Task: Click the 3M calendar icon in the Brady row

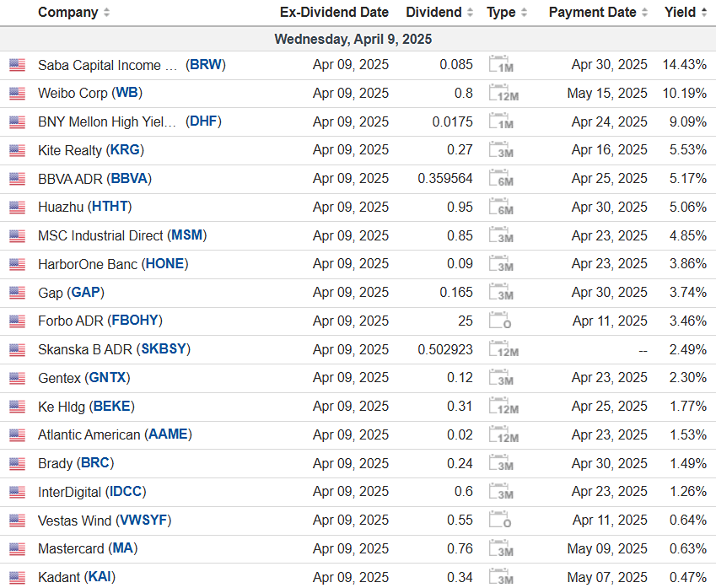Action: point(501,463)
